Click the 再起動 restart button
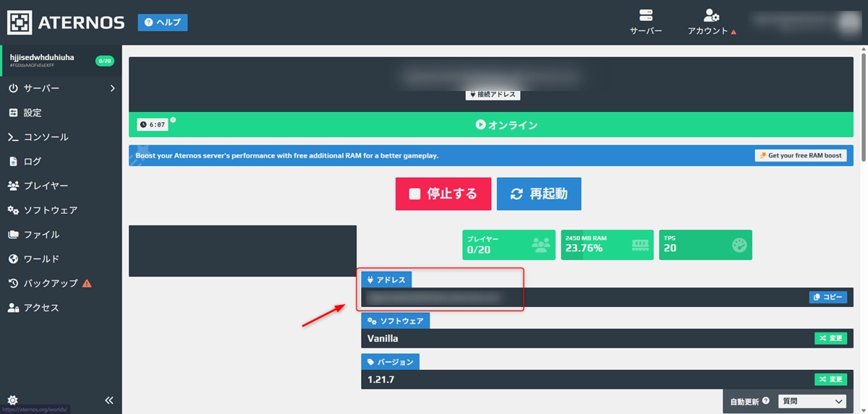Screen dimensions: 868x414 539,194
